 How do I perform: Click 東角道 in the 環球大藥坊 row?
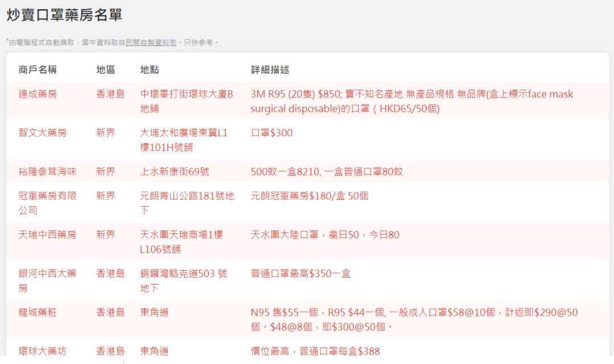(x=154, y=351)
